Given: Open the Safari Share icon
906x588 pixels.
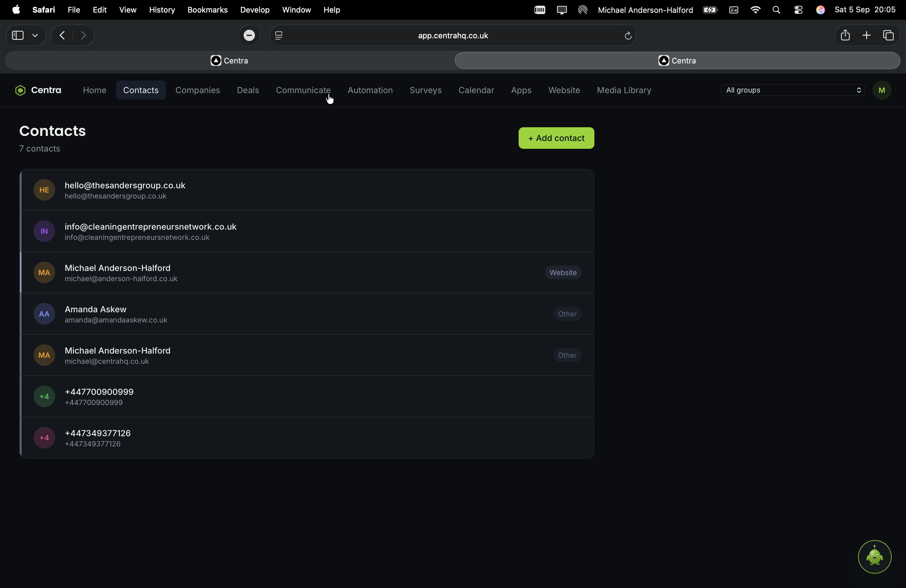Looking at the screenshot, I should tap(845, 35).
